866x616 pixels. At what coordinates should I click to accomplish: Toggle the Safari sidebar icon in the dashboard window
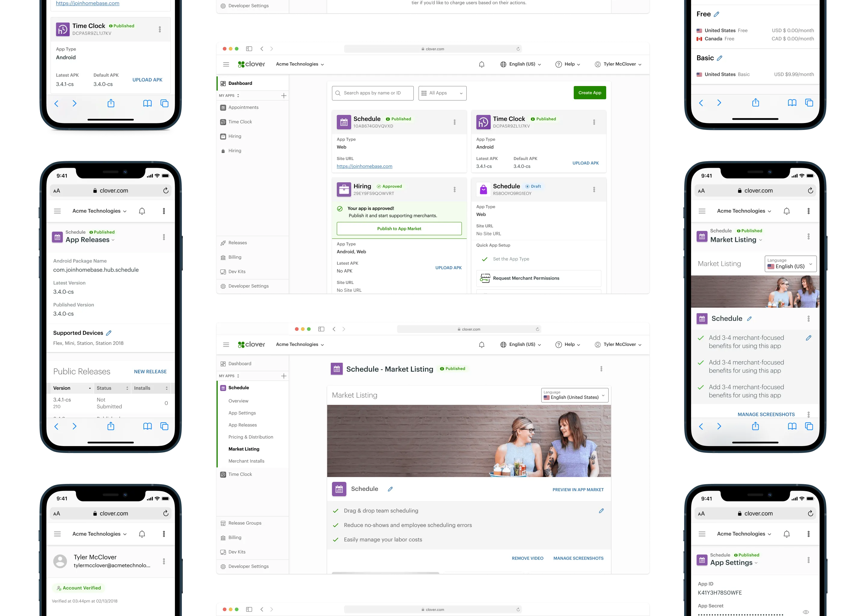pos(249,48)
